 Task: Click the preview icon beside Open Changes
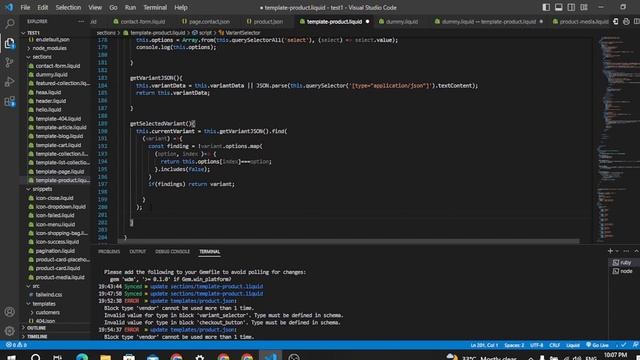click(x=626, y=21)
